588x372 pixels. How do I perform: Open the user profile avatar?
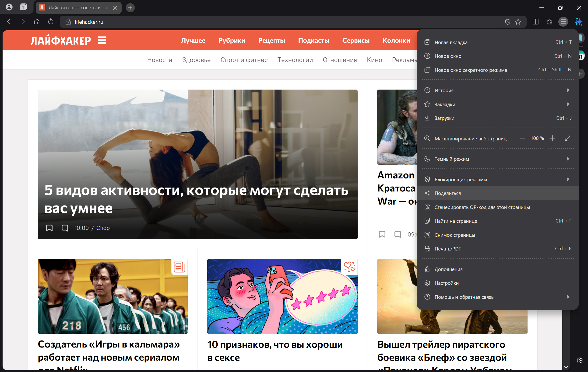pyautogui.click(x=9, y=7)
